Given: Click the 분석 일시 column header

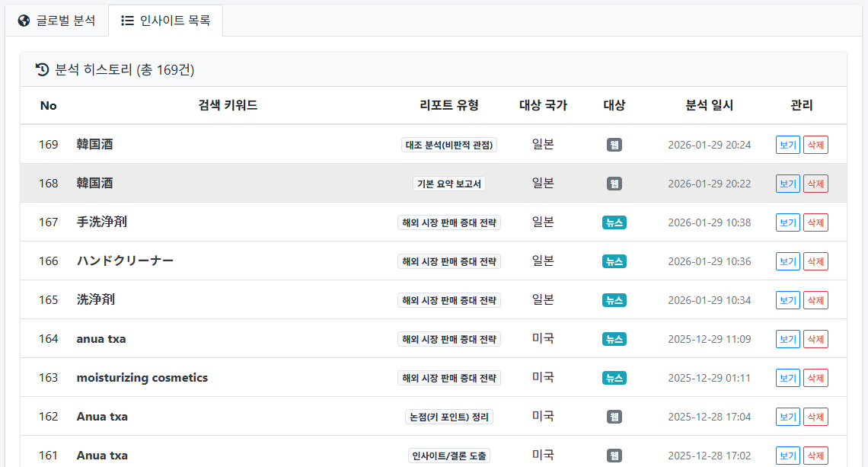Looking at the screenshot, I should [710, 105].
